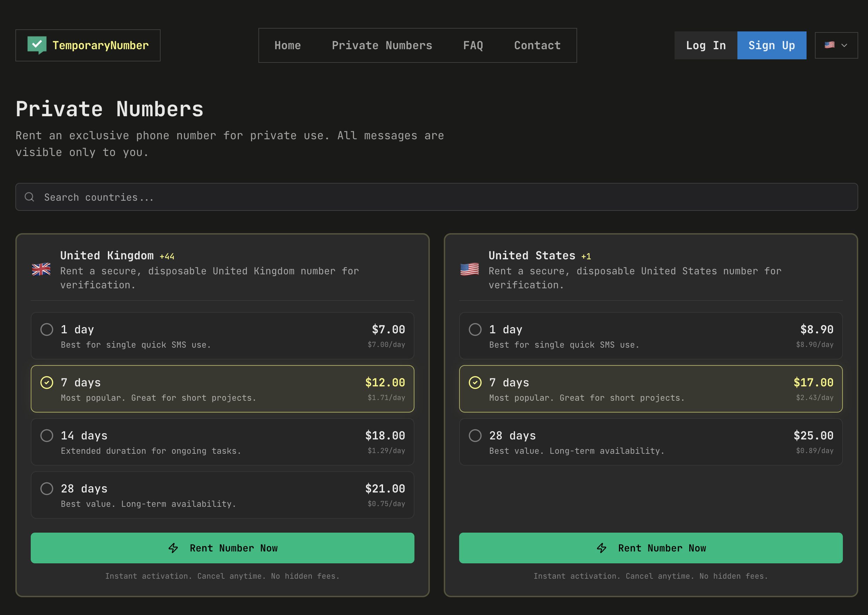Click the search magnifier icon
Viewport: 868px width, 615px height.
point(29,197)
